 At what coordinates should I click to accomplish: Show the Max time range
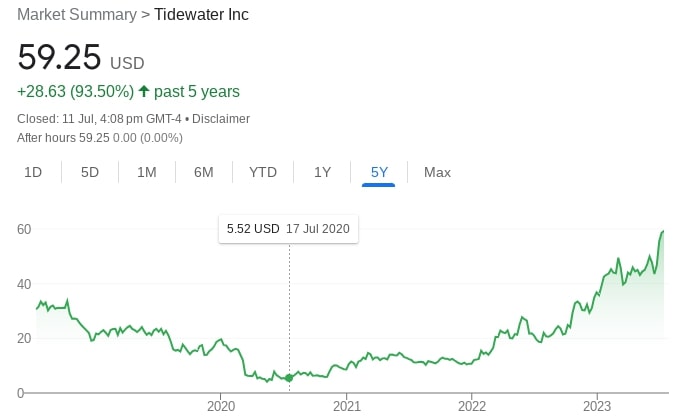tap(437, 172)
